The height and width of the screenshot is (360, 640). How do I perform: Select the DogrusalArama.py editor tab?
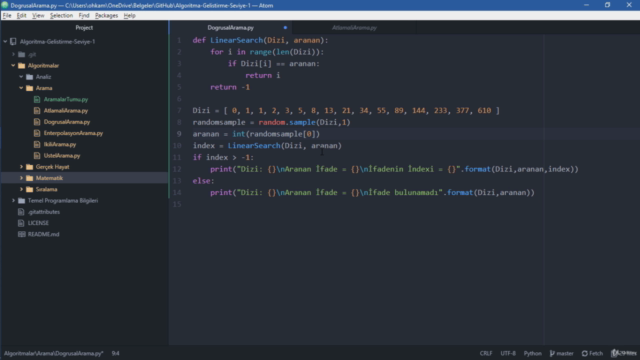point(231,28)
